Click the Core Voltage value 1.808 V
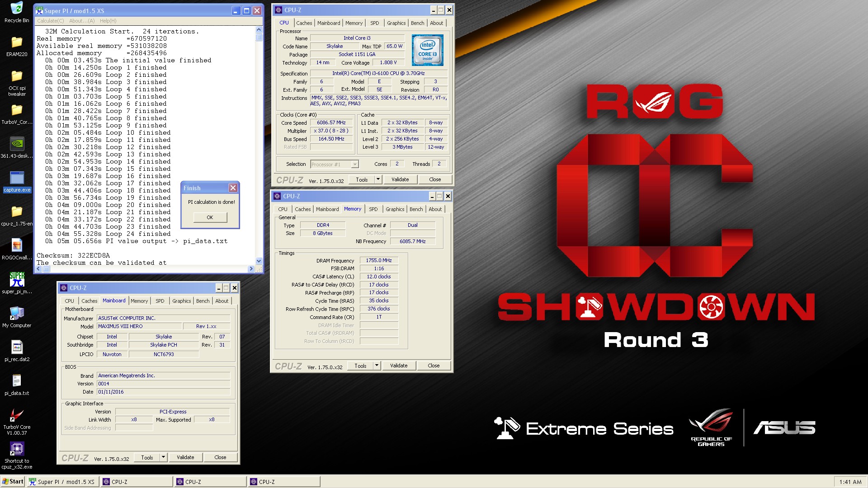The image size is (868, 488). pos(388,63)
